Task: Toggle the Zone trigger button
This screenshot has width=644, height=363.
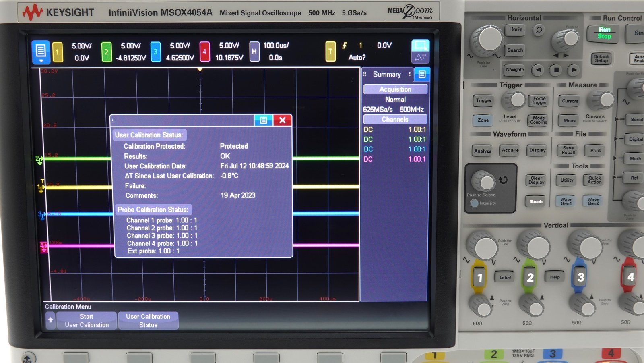Action: tap(483, 120)
